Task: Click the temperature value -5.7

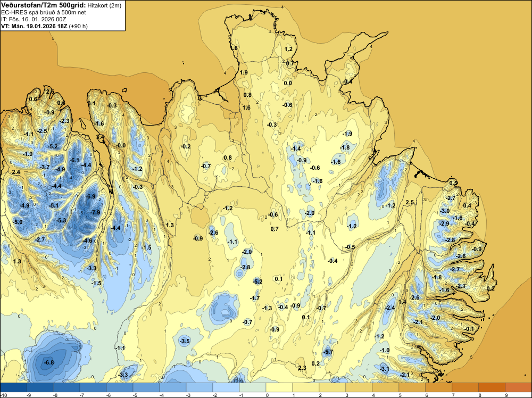Action: 328,352
